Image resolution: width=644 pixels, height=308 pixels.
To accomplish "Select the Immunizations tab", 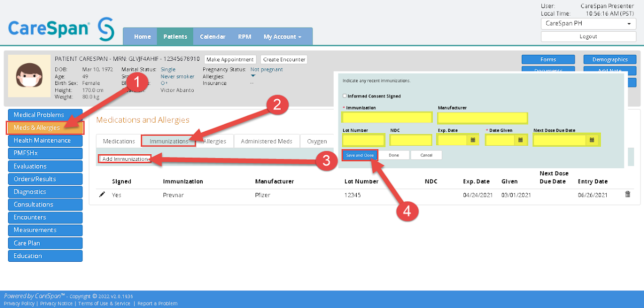I will (169, 141).
